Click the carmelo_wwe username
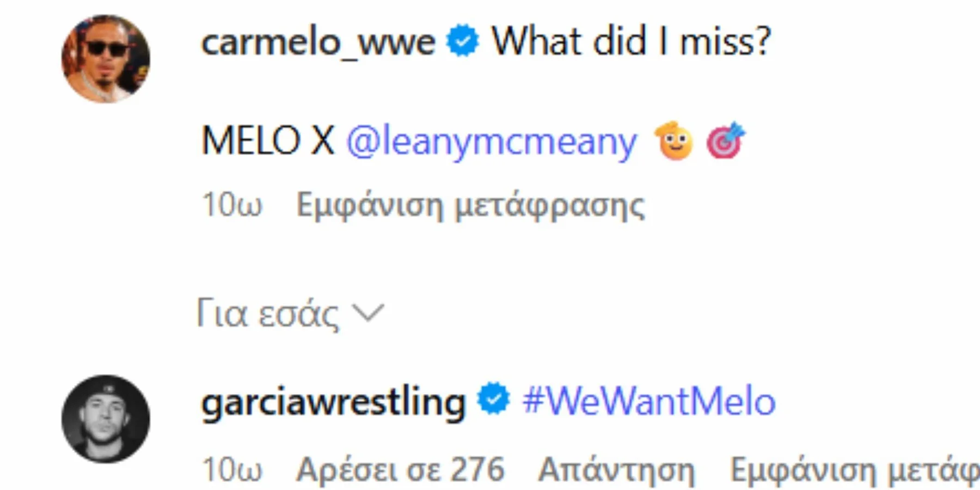980x490 pixels. point(318,41)
